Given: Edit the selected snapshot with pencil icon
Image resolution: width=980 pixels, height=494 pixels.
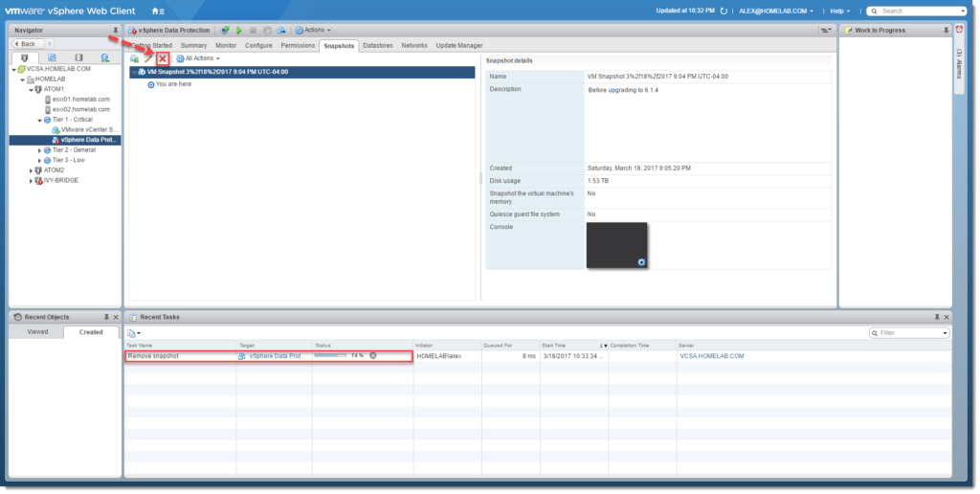Looking at the screenshot, I should coord(148,58).
